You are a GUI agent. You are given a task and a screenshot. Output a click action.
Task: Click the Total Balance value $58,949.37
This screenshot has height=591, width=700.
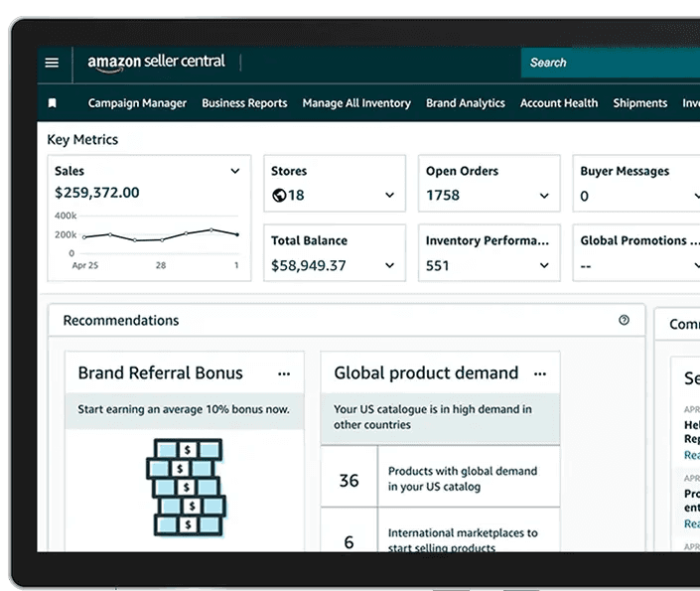coord(309,265)
